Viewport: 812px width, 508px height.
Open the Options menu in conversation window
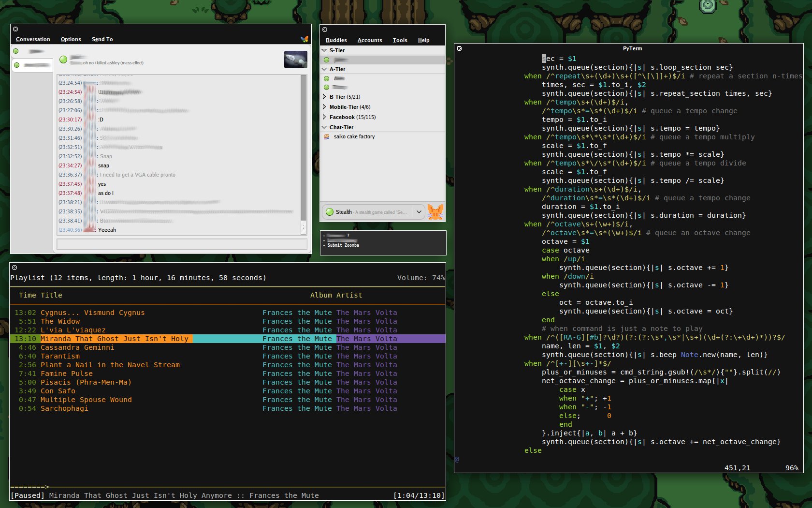point(71,40)
